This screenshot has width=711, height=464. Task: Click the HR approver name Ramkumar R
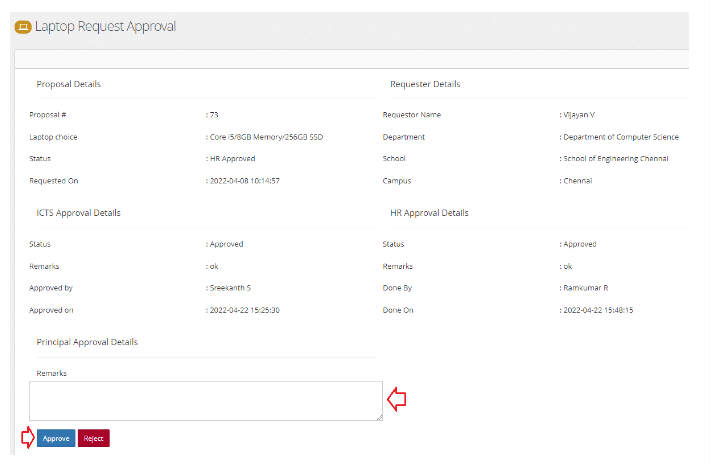coord(586,288)
